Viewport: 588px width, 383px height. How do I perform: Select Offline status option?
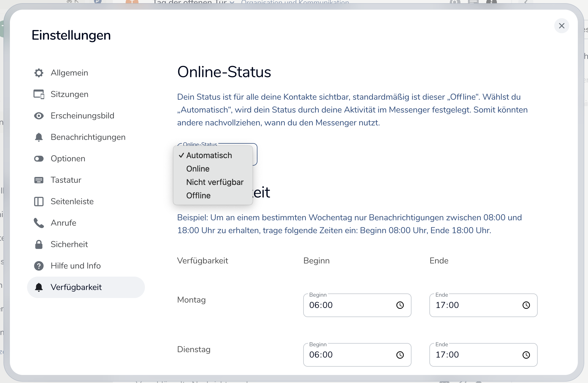[x=199, y=196]
